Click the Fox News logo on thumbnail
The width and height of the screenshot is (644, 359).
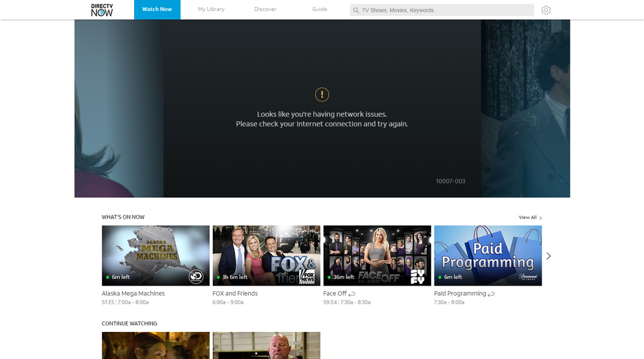(x=307, y=277)
